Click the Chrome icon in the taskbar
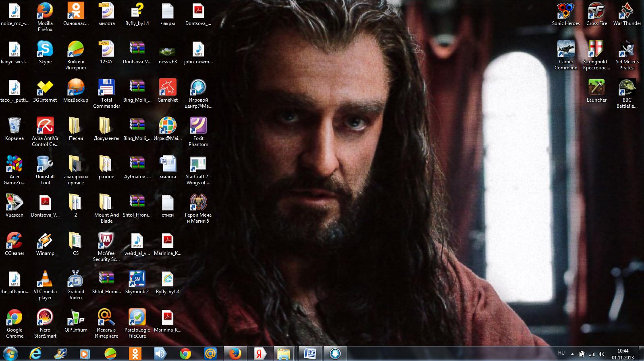Image resolution: width=644 pixels, height=361 pixels. point(185,354)
